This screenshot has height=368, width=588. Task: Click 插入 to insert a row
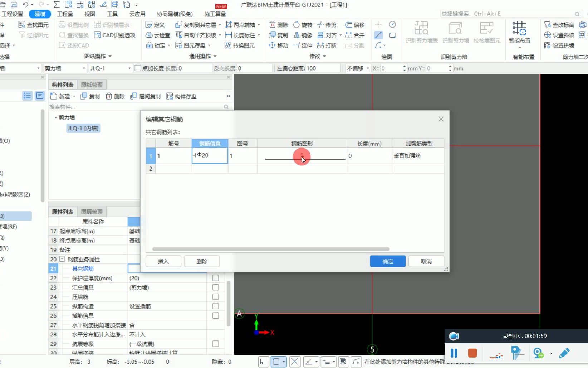point(163,261)
